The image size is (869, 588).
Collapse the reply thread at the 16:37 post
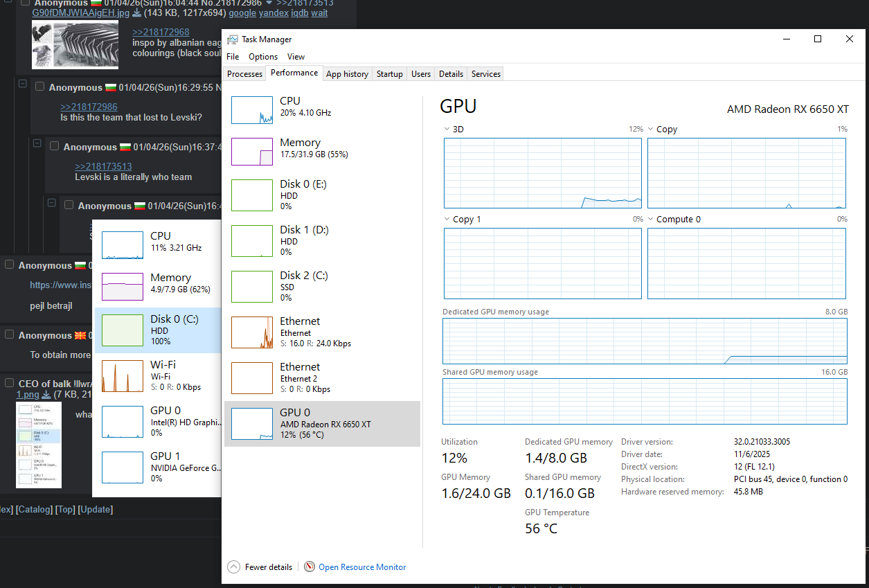pos(37,143)
